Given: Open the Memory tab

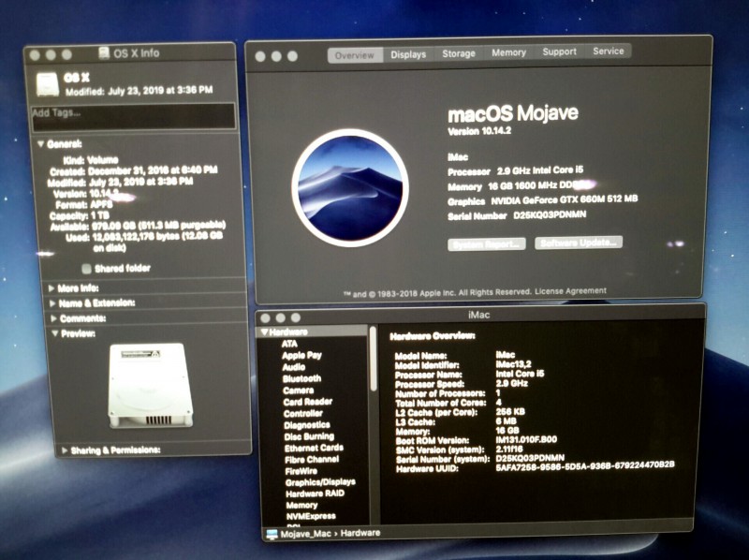Looking at the screenshot, I should pyautogui.click(x=508, y=52).
